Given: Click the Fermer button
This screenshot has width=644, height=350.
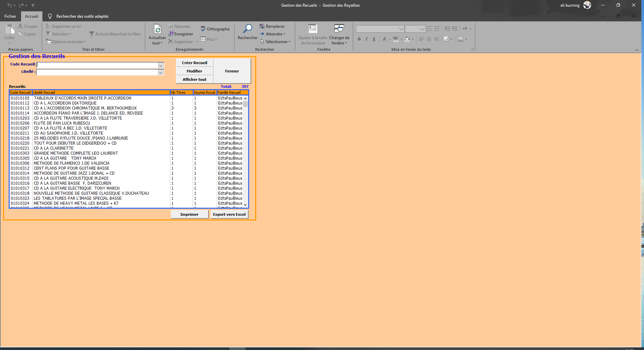Looking at the screenshot, I should (x=232, y=71).
